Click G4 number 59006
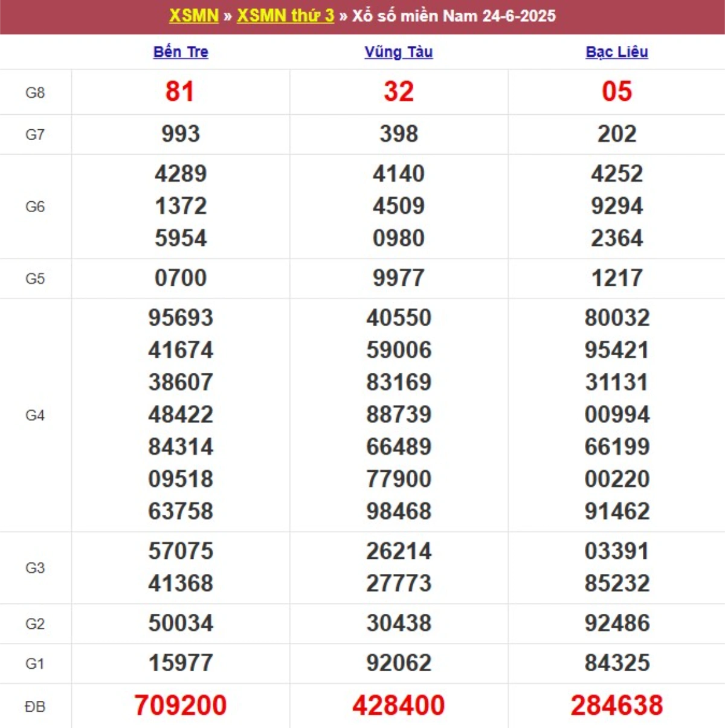This screenshot has height=728, width=725. click(399, 350)
